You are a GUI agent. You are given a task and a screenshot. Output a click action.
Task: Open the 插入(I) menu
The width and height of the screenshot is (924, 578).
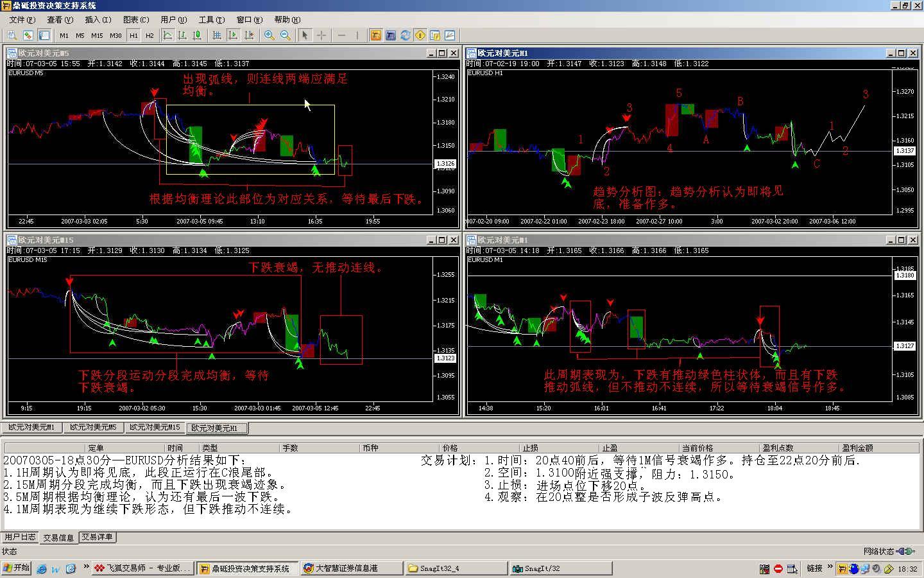pos(98,20)
